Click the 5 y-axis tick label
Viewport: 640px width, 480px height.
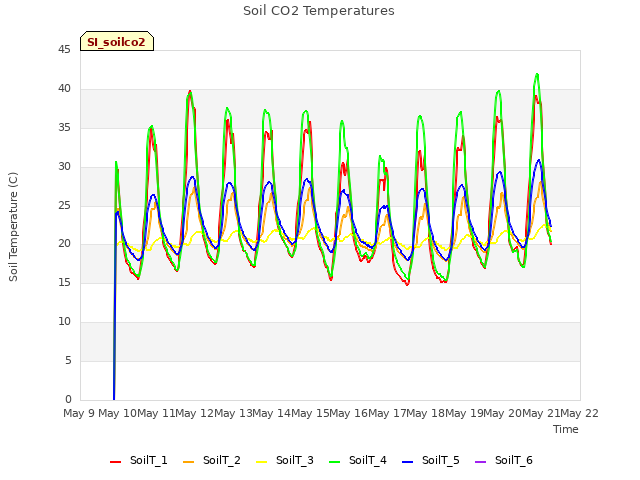tap(68, 361)
